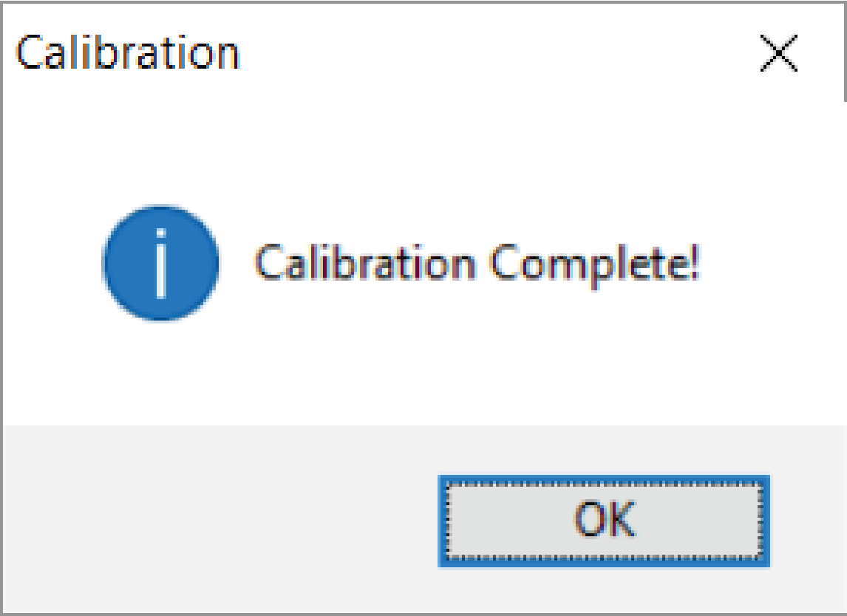The height and width of the screenshot is (616, 847).
Task: Dismiss the dialog using the X button
Action: coord(778,55)
